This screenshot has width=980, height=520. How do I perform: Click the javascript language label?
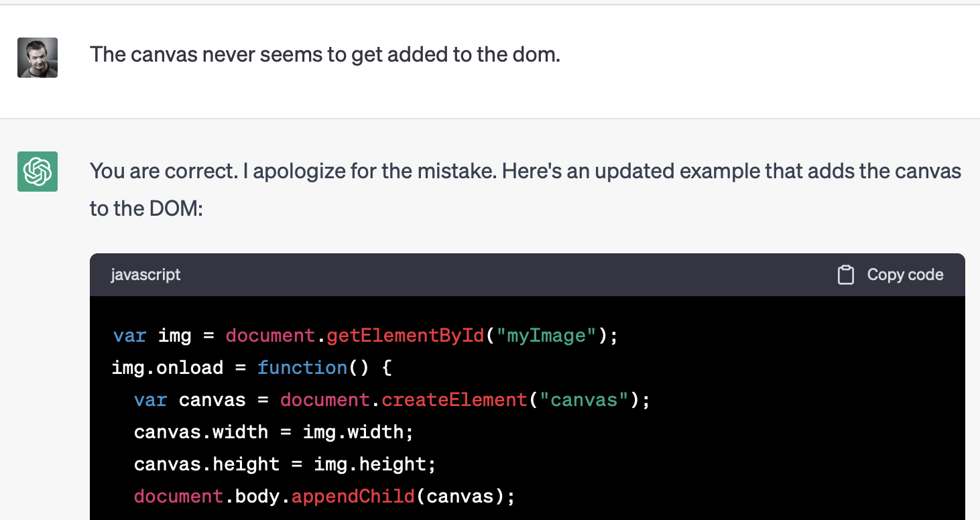click(x=146, y=275)
